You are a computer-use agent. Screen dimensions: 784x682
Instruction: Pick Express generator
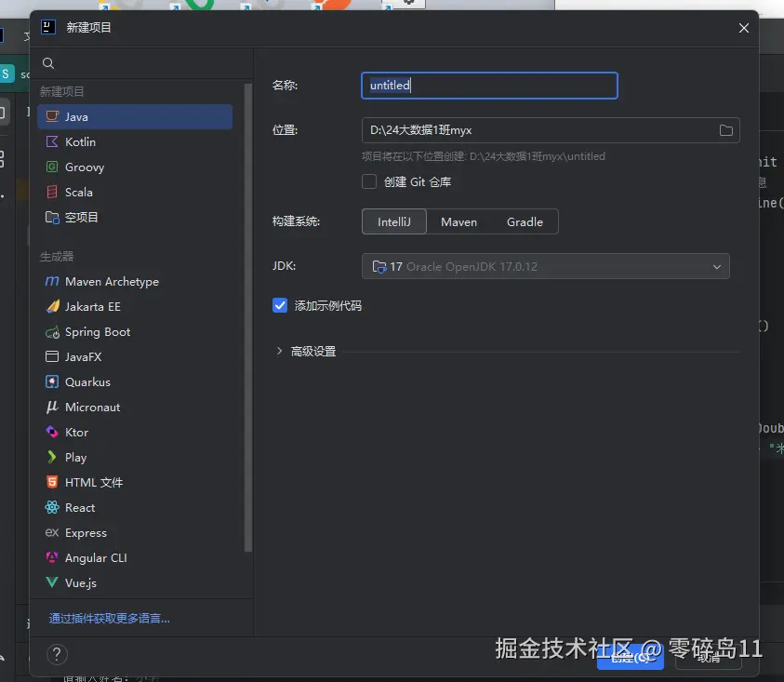click(135, 533)
